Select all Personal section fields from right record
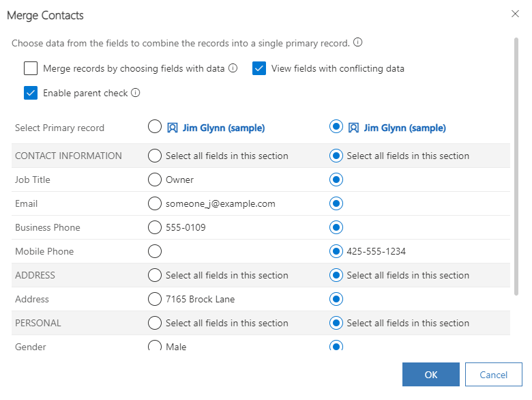Image resolution: width=532 pixels, height=400 pixels. point(336,323)
